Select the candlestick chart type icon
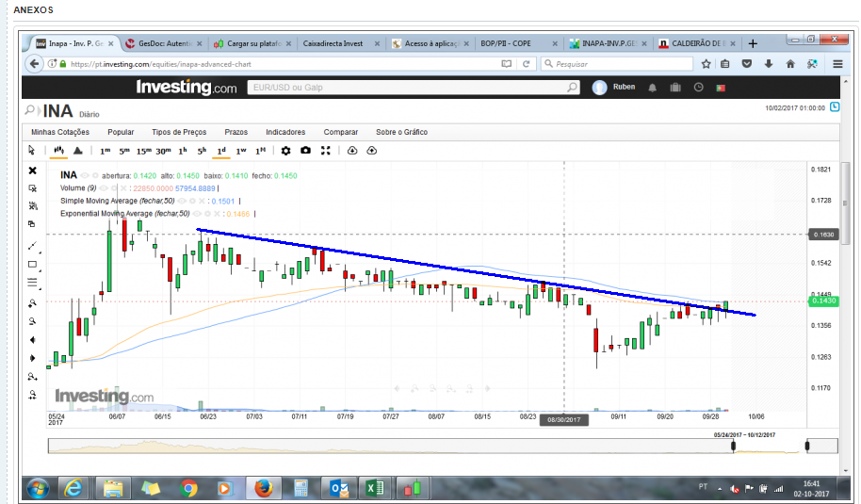This screenshot has height=504, width=861. point(58,150)
